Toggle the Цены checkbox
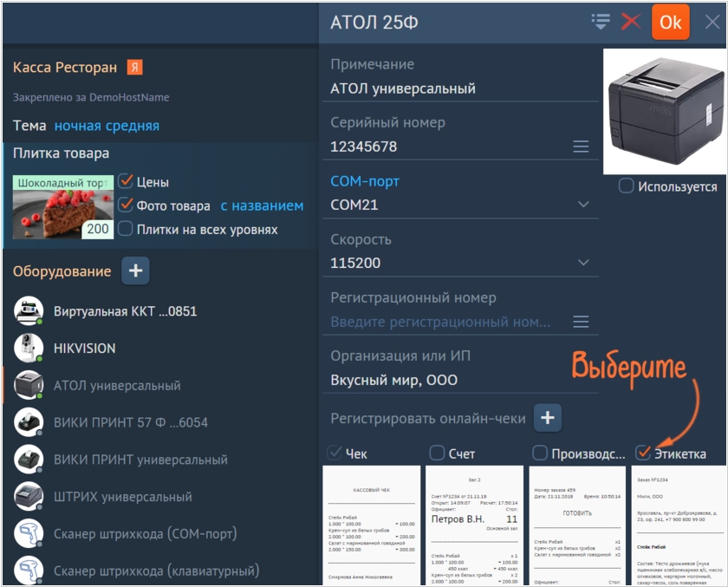Viewport: 728px width, 587px height. (126, 182)
